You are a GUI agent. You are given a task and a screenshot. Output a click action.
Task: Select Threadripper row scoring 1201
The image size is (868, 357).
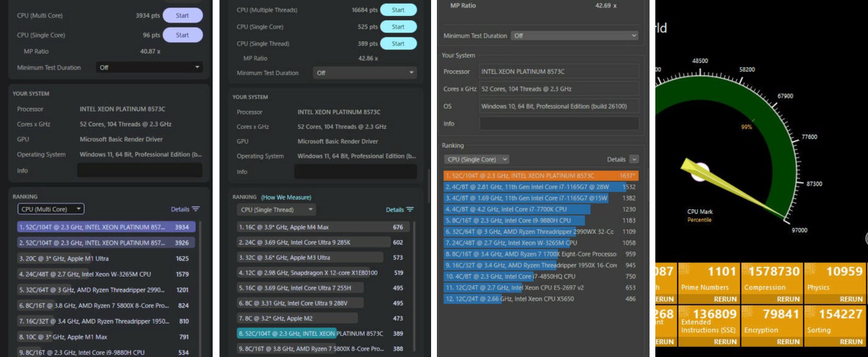[106, 290]
